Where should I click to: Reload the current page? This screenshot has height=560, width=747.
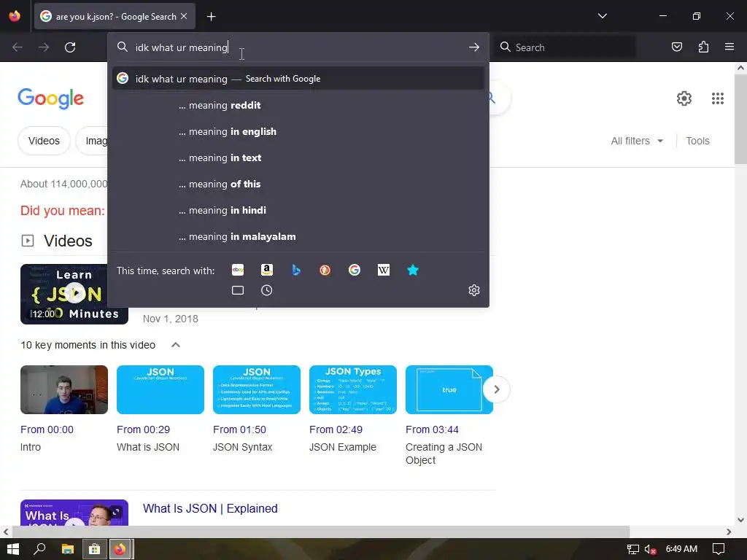click(x=70, y=47)
